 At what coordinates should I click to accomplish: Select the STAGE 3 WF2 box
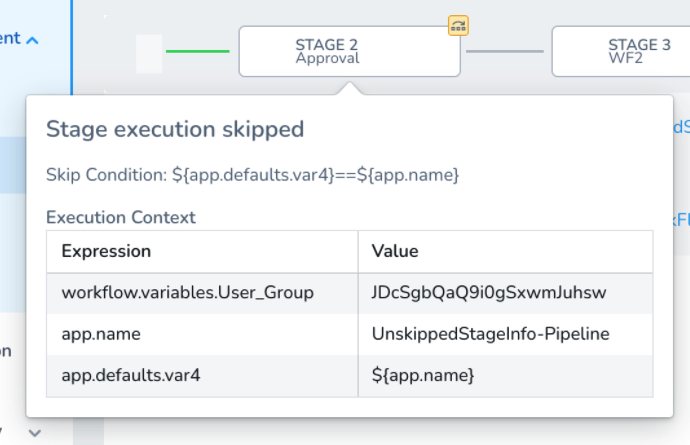point(621,51)
